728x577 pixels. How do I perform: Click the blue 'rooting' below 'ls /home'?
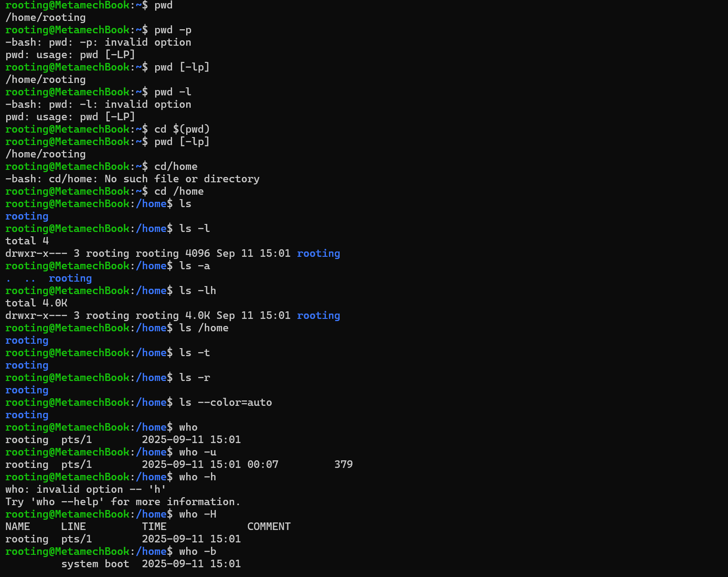tap(27, 340)
